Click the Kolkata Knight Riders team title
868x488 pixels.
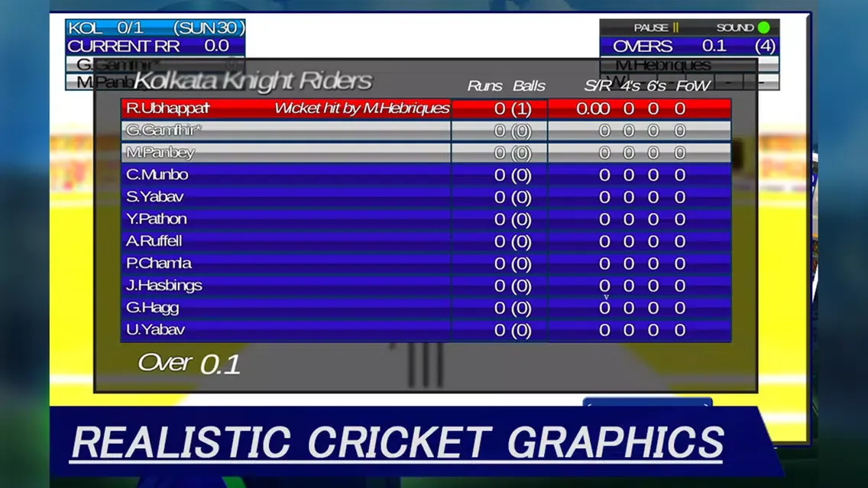coord(252,81)
